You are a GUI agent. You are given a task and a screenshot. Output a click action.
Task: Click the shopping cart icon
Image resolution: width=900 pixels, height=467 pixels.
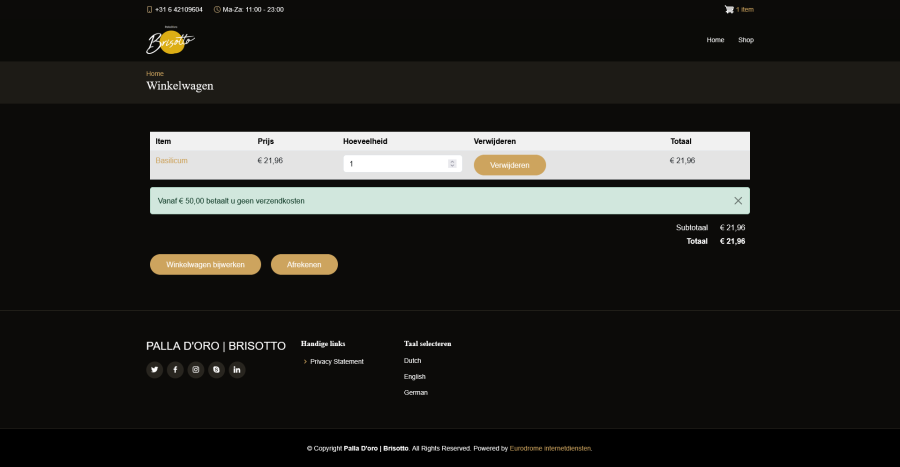pyautogui.click(x=729, y=9)
